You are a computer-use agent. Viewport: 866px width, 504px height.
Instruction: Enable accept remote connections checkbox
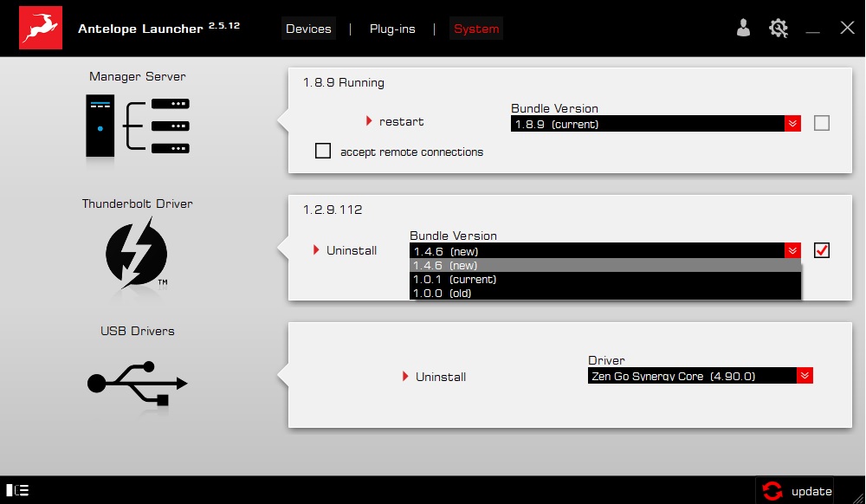[x=323, y=151]
